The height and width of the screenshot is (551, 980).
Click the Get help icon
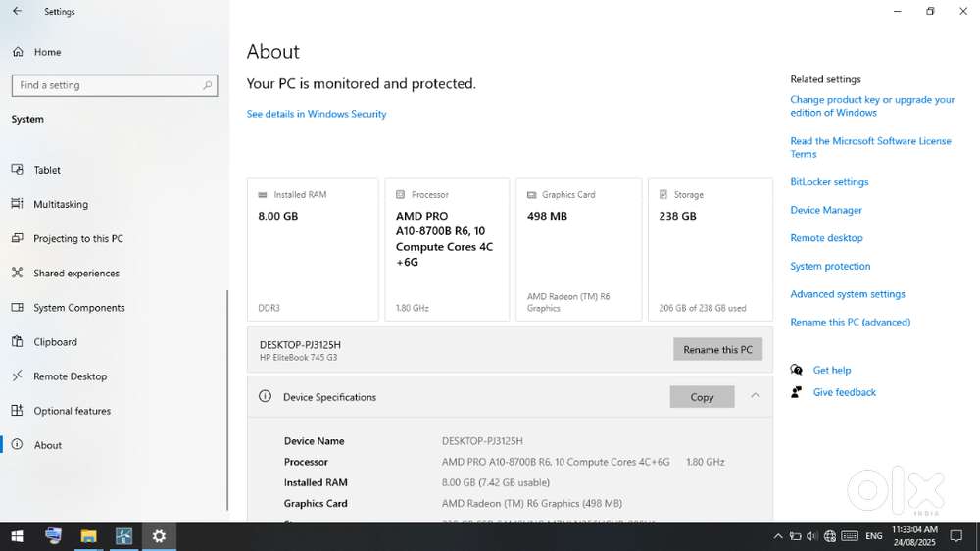797,370
